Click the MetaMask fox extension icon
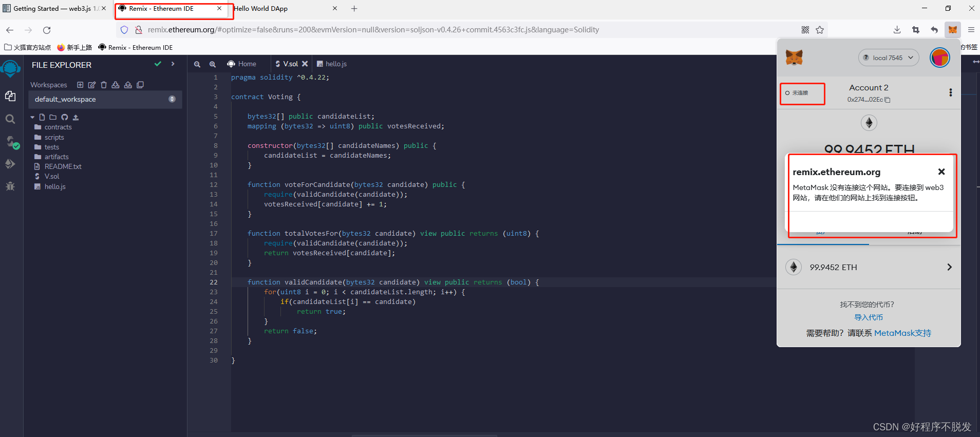Viewport: 980px width, 437px height. [x=953, y=30]
